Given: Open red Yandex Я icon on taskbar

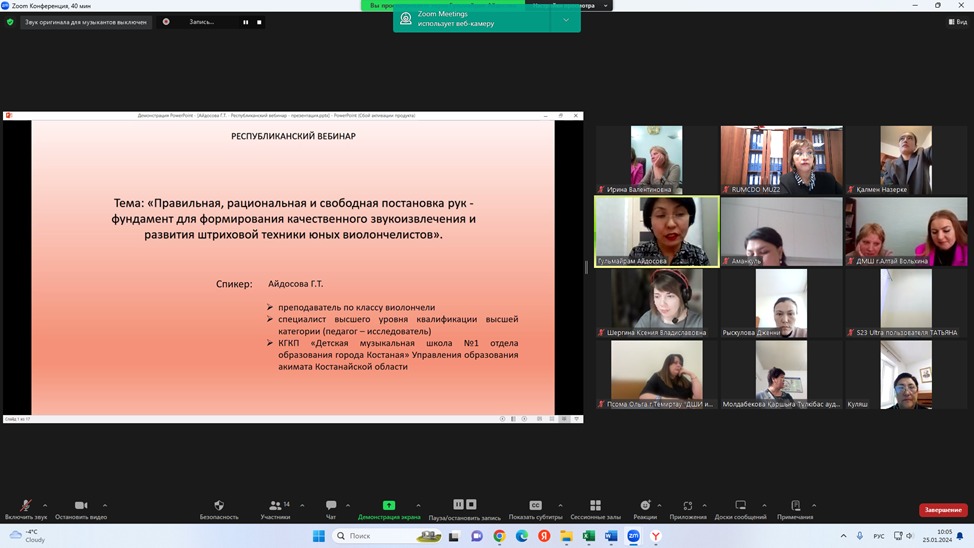Looking at the screenshot, I should click(544, 536).
